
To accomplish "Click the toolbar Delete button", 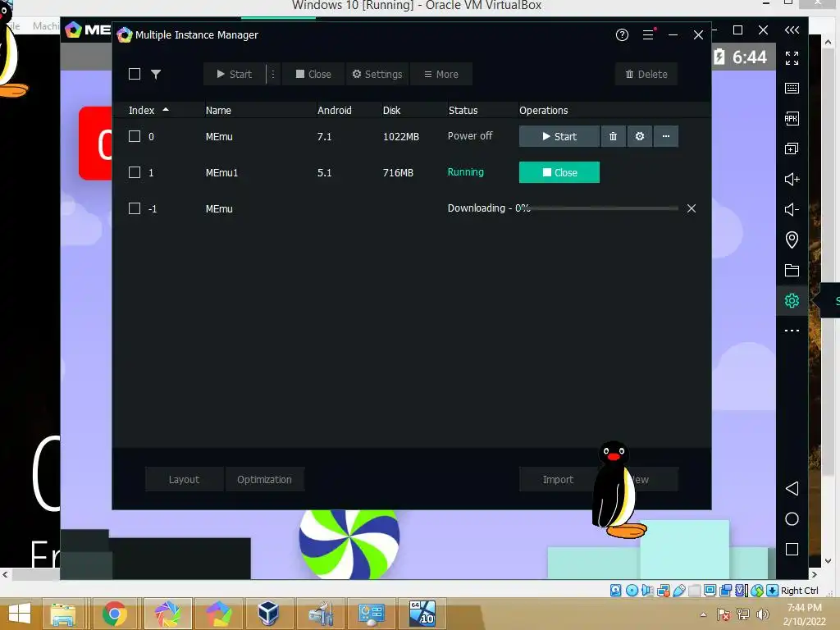I will click(646, 74).
